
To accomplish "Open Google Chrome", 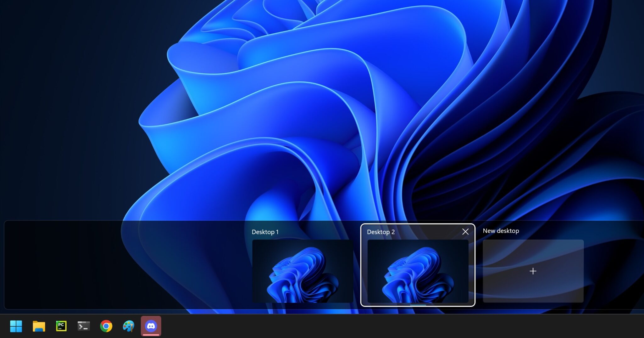I will click(106, 326).
